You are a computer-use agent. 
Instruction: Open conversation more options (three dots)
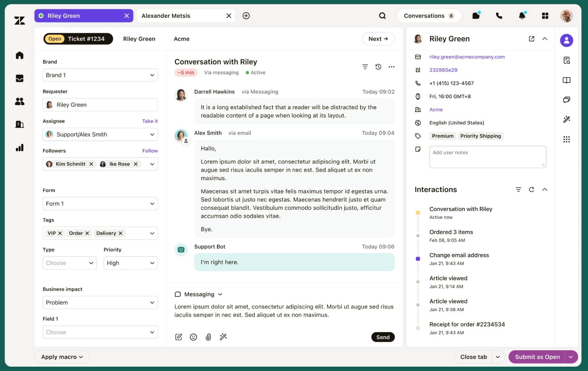[391, 67]
